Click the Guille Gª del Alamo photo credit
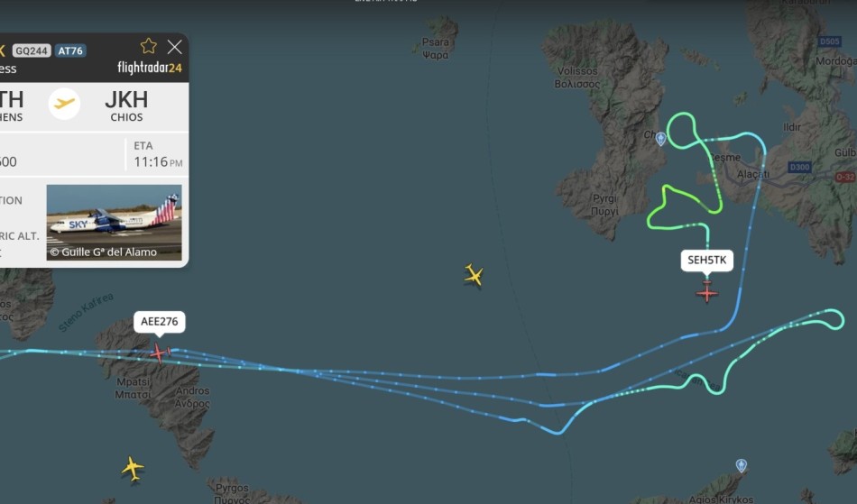This screenshot has height=504, width=857. pos(104,252)
